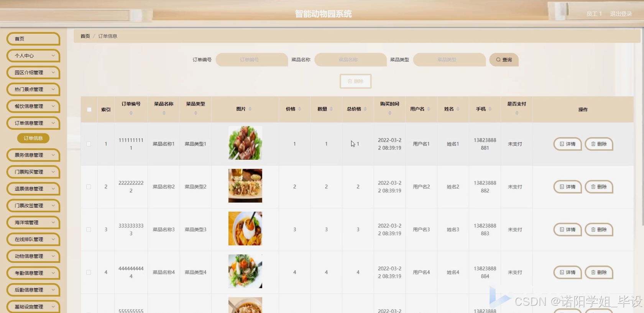The height and width of the screenshot is (313, 644).
Task: Delete order 3333333333 row
Action: (599, 229)
